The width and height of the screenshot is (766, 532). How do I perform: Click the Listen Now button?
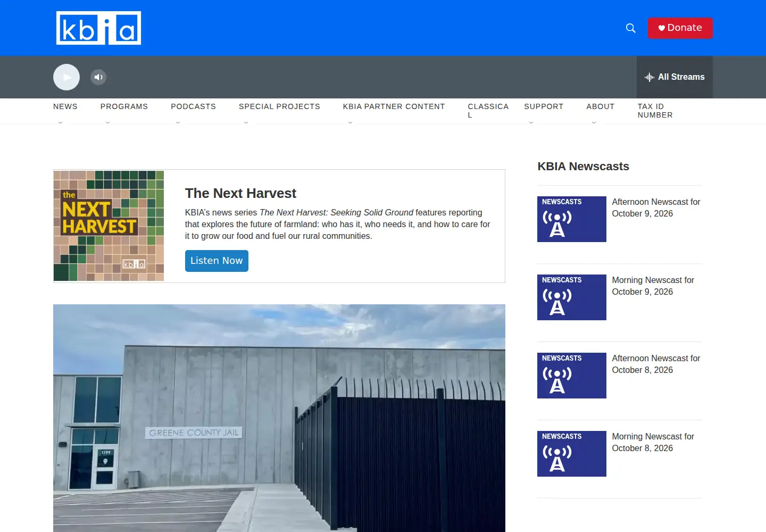pyautogui.click(x=217, y=261)
